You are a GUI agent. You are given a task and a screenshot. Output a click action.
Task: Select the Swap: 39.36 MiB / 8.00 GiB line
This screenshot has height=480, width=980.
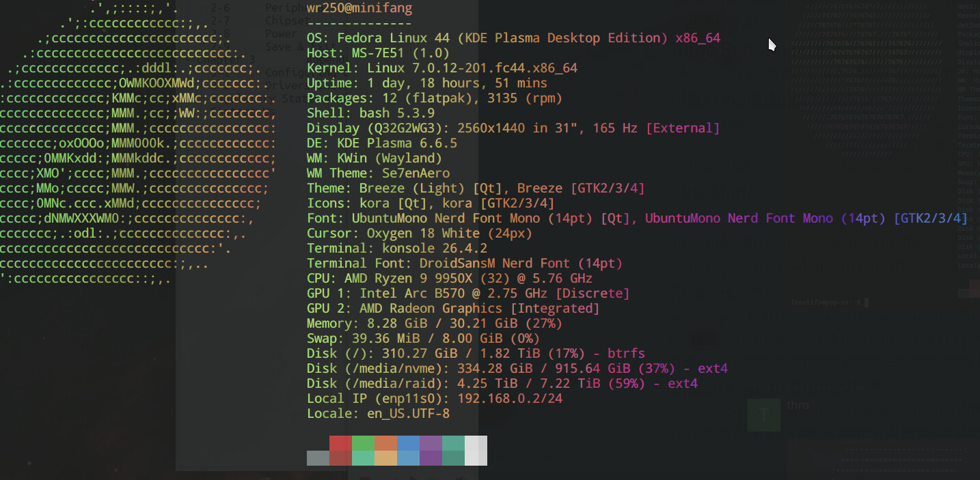423,339
